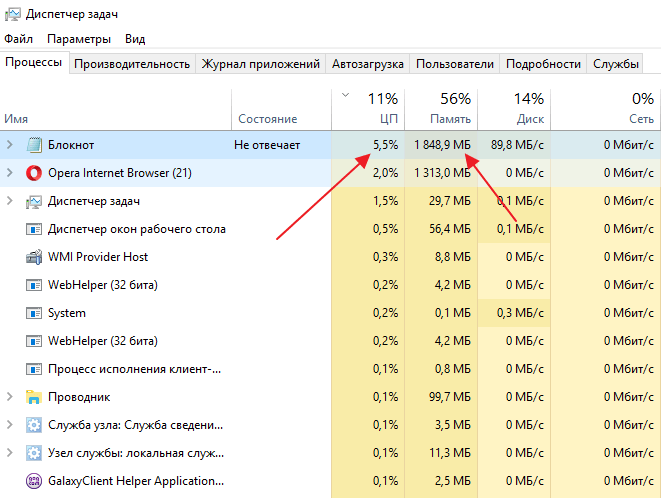Open the Службы tab
Viewport: 661px width, 498px height.
click(616, 64)
